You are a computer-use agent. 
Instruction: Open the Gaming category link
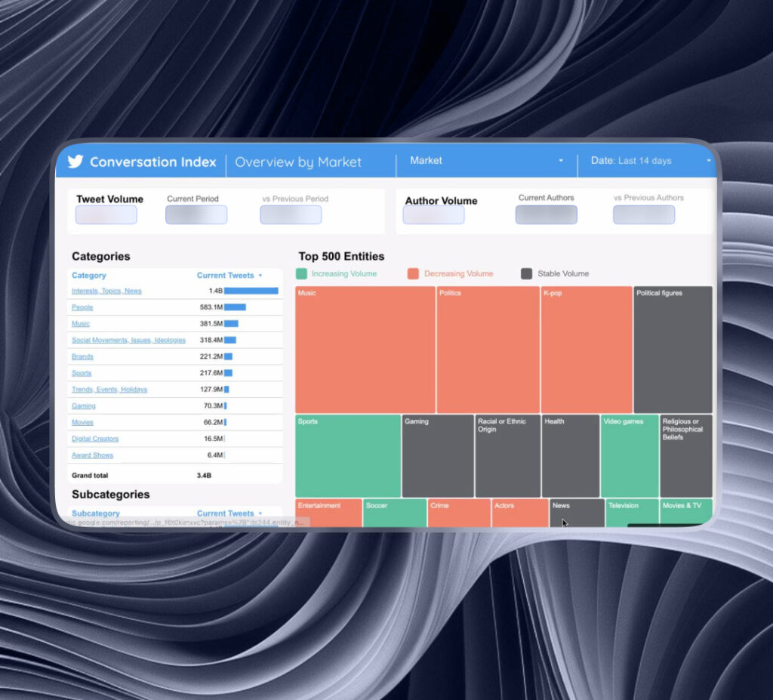[84, 406]
